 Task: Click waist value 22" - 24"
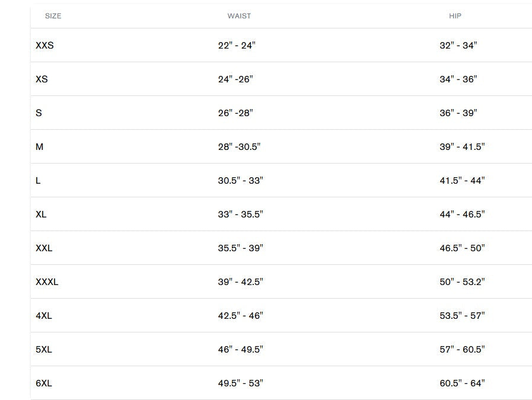[237, 45]
